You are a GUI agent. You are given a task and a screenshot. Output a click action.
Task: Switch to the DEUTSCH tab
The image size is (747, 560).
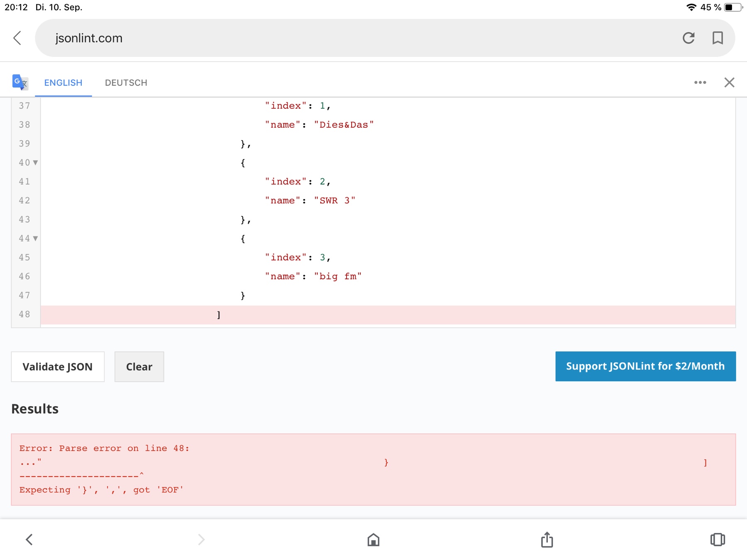click(x=126, y=83)
